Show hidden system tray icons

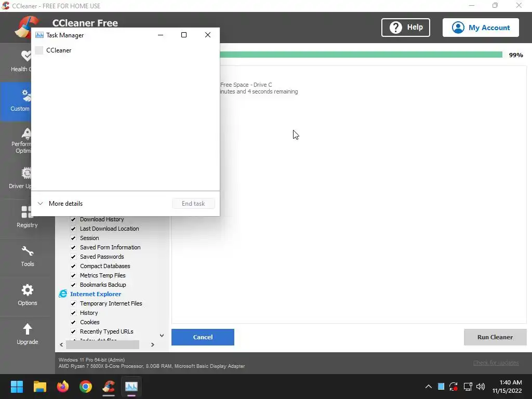(x=429, y=387)
